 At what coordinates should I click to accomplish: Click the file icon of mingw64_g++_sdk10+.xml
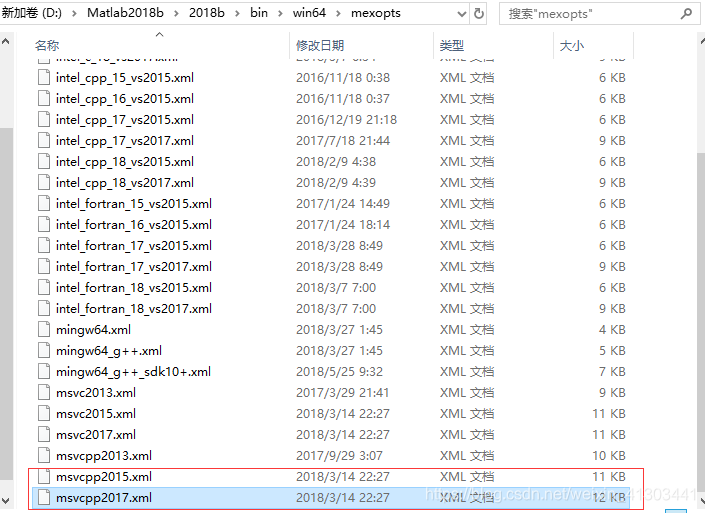tap(44, 372)
